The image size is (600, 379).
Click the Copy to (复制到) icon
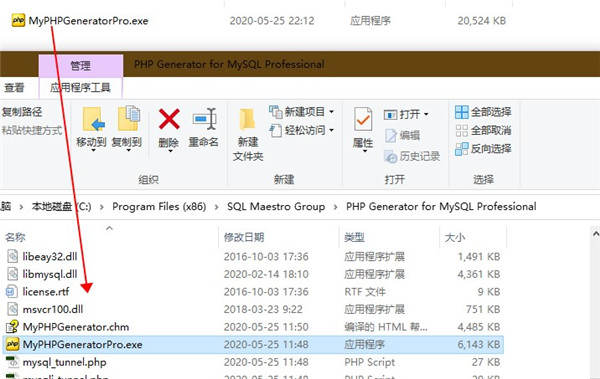pos(129,119)
